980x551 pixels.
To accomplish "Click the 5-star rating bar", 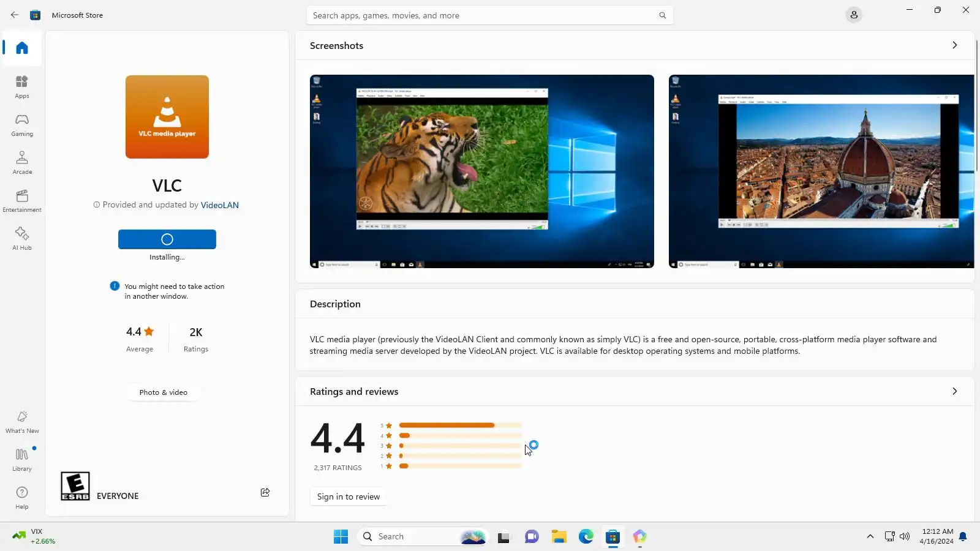I will (461, 425).
